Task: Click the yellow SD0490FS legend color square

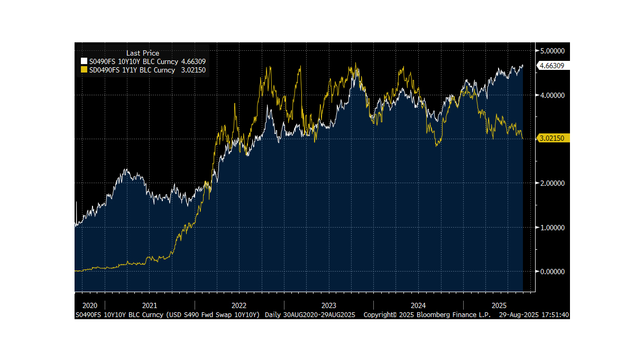Action: pos(84,69)
